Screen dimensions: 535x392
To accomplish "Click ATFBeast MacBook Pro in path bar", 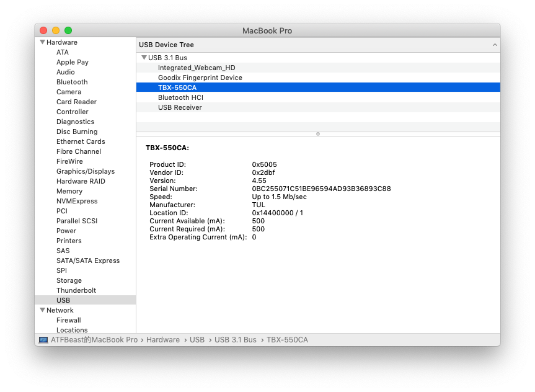I will [94, 340].
